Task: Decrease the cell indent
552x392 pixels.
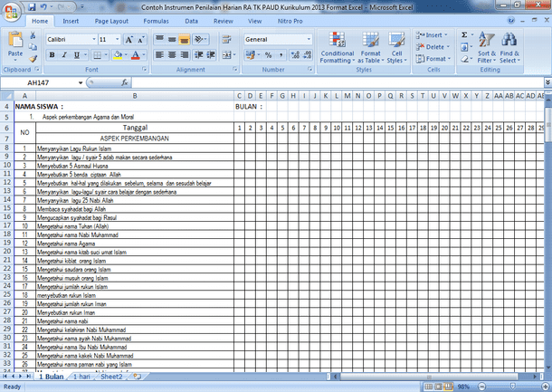Action: pos(198,55)
